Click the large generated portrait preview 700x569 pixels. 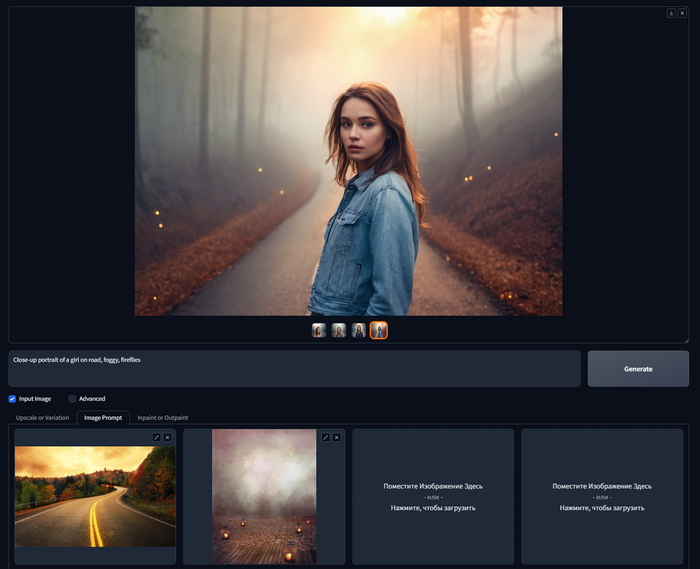(x=349, y=161)
